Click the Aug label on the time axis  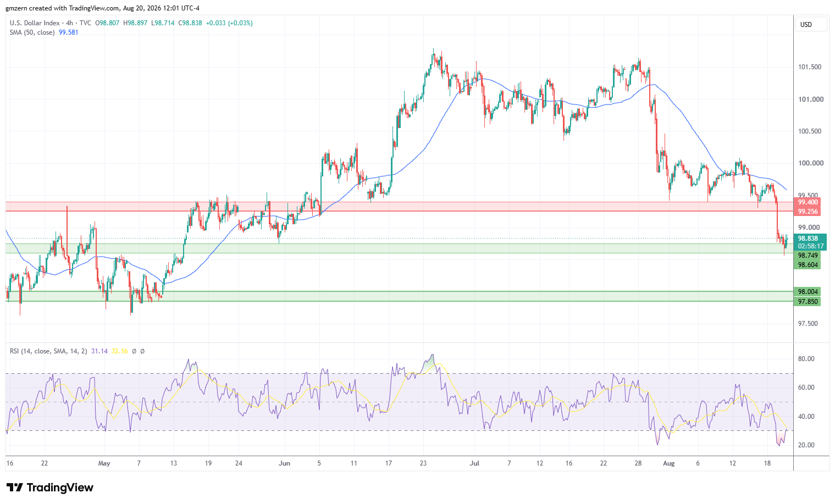(668, 463)
